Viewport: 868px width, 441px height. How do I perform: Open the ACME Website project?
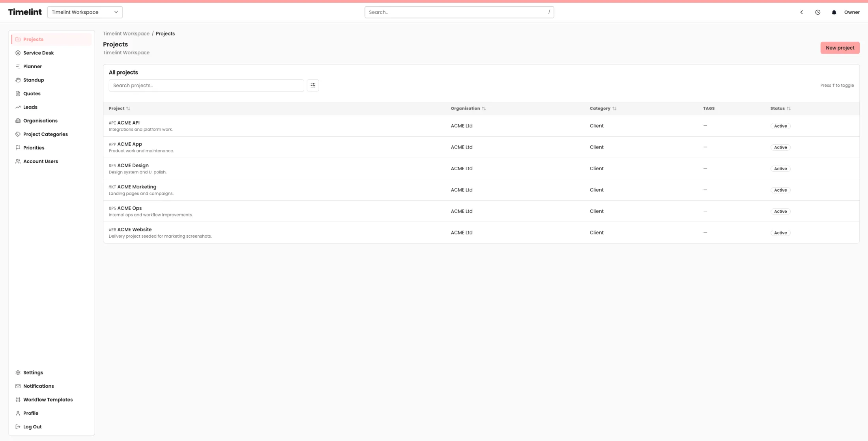coord(134,229)
